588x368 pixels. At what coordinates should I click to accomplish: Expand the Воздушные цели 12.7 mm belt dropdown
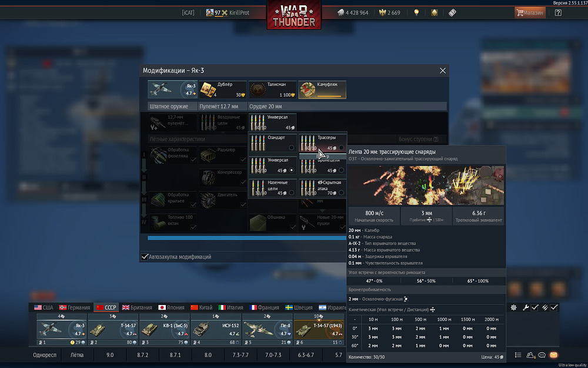223,122
